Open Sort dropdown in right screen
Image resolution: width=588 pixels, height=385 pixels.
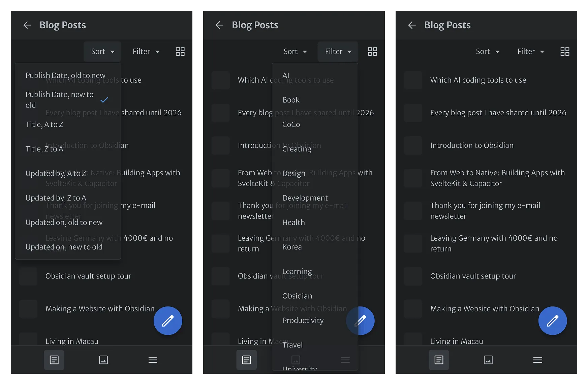click(x=487, y=52)
